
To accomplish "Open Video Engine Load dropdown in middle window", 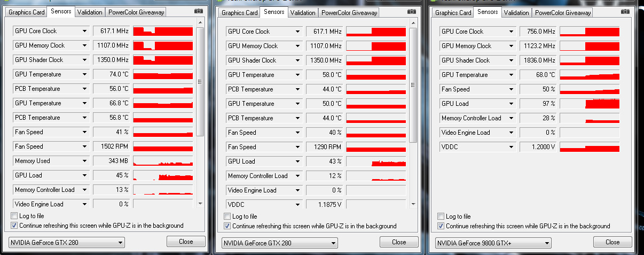I will coord(297,190).
